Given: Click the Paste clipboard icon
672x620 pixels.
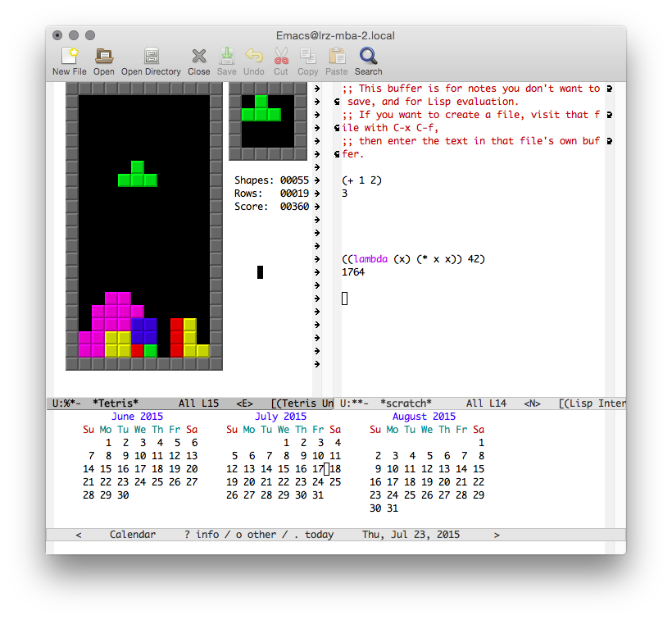Looking at the screenshot, I should (x=337, y=56).
